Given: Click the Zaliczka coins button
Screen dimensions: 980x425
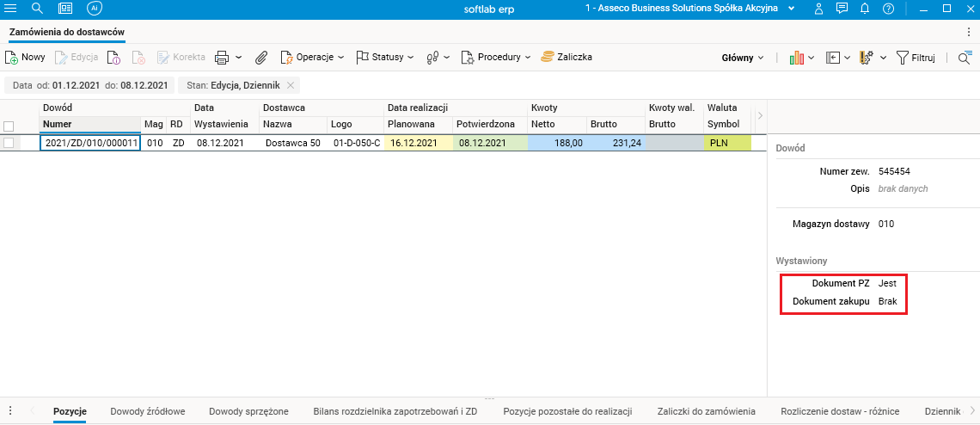Looking at the screenshot, I should click(x=567, y=57).
